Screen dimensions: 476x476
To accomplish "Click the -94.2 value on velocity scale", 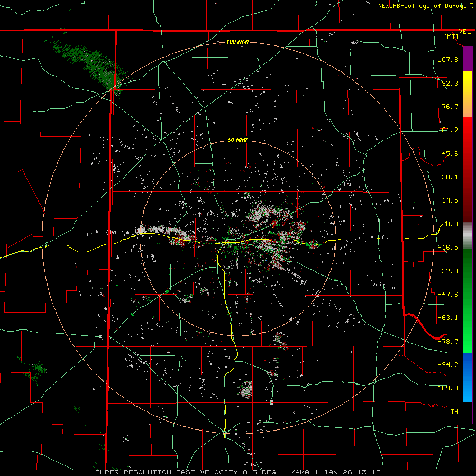I will pyautogui.click(x=448, y=365).
